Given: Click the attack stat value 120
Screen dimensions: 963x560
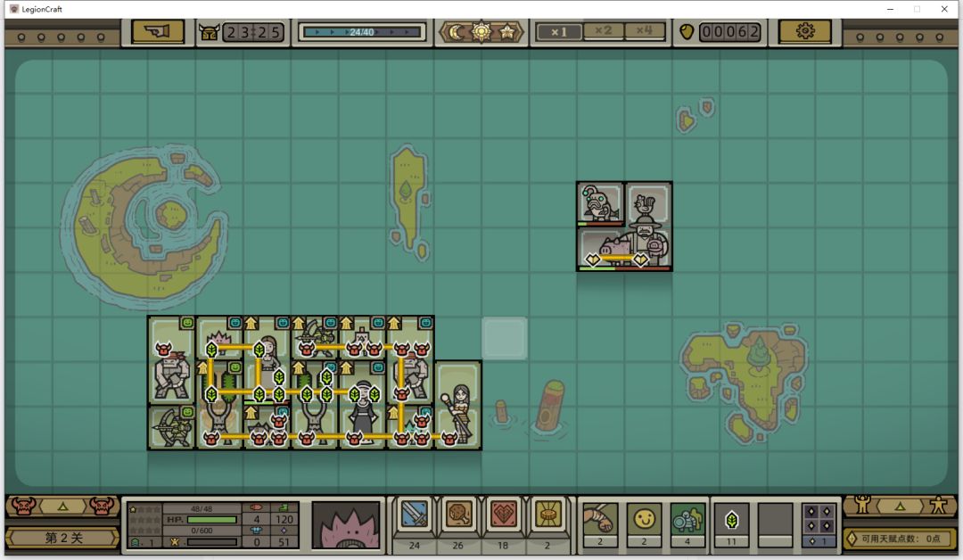Looking at the screenshot, I should point(284,520).
